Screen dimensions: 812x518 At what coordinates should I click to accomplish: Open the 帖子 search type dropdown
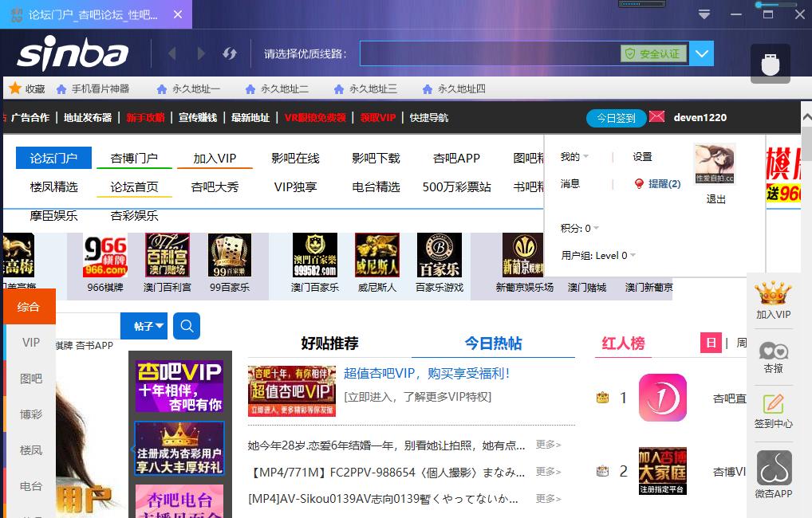pos(144,326)
